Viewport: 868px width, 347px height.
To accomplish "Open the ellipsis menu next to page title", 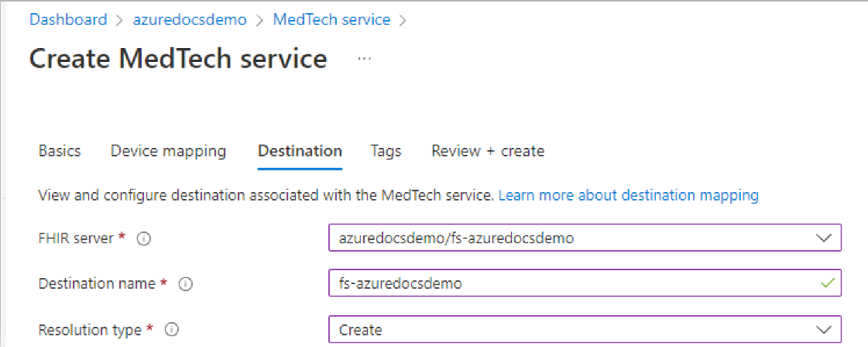I will (x=364, y=59).
